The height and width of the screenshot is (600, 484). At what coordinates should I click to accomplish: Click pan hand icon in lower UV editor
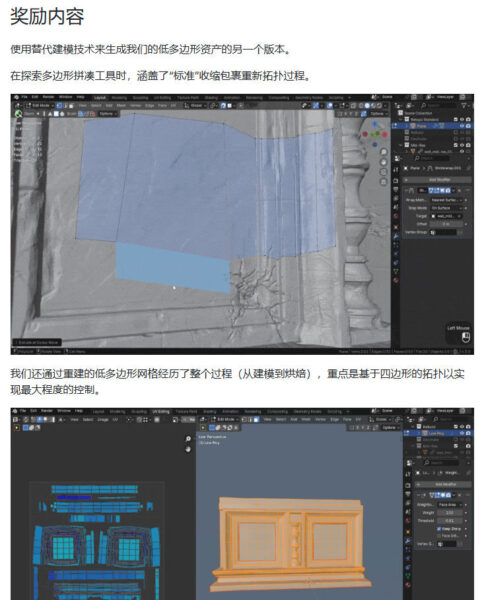(x=188, y=449)
